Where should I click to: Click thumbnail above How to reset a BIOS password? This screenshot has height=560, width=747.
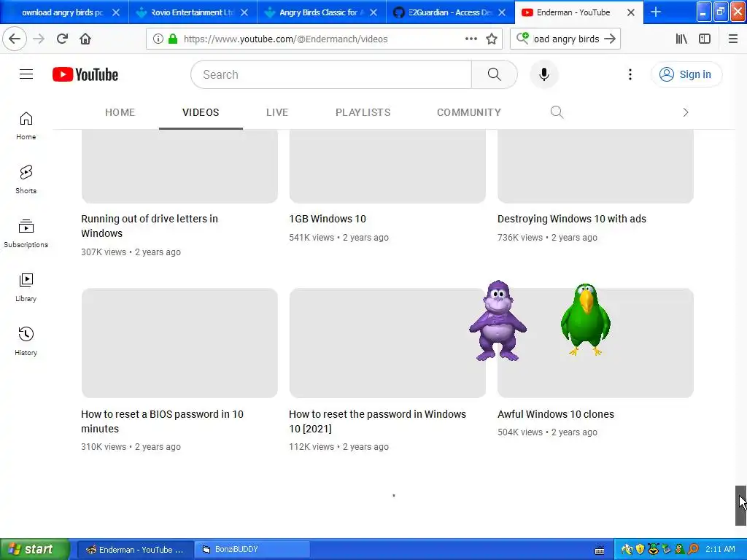179,343
